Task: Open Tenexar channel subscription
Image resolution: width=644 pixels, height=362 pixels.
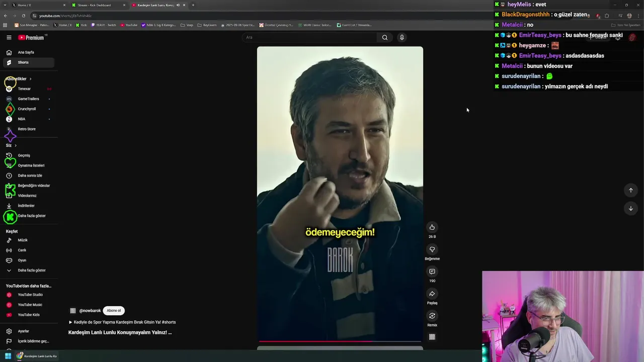Action: click(x=28, y=89)
